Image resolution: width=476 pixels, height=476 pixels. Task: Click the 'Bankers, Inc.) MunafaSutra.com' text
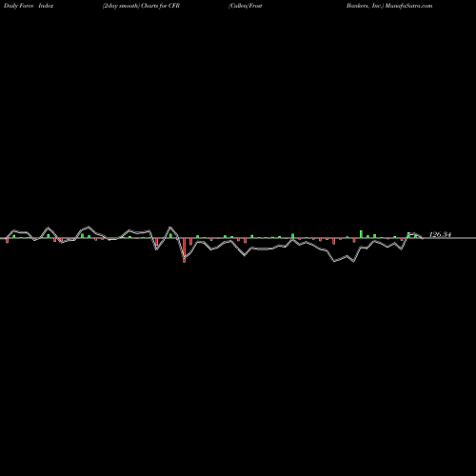click(x=389, y=6)
